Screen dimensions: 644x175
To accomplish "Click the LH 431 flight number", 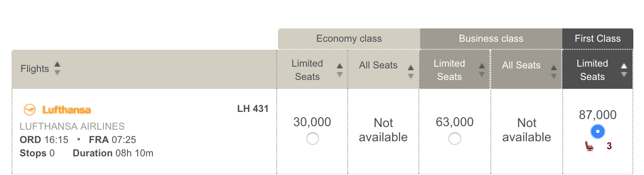I will (253, 108).
